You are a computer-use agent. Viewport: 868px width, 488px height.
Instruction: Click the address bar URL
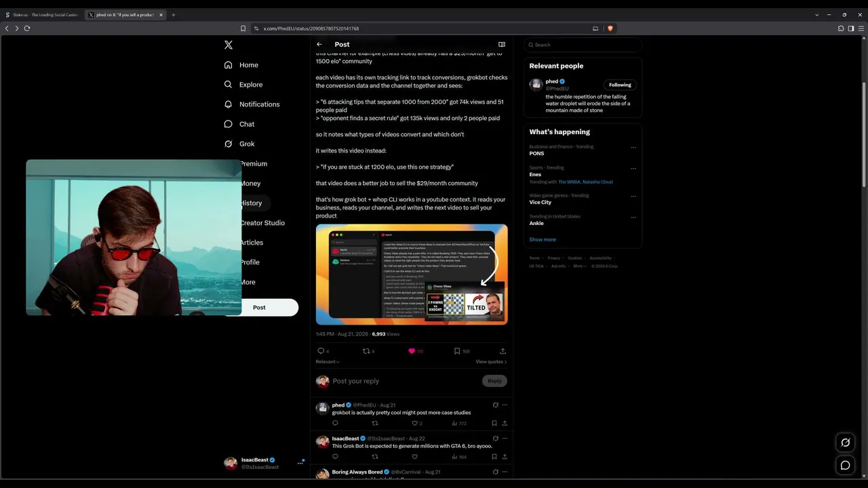[x=311, y=28]
